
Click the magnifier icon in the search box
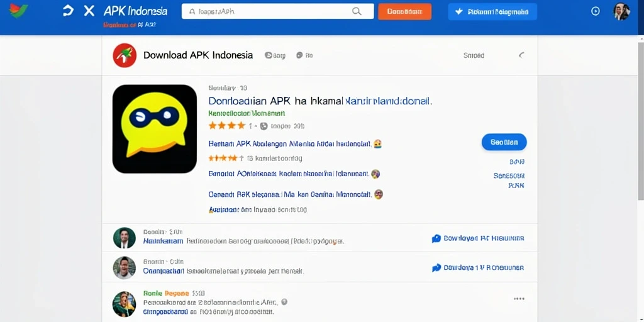(x=357, y=11)
